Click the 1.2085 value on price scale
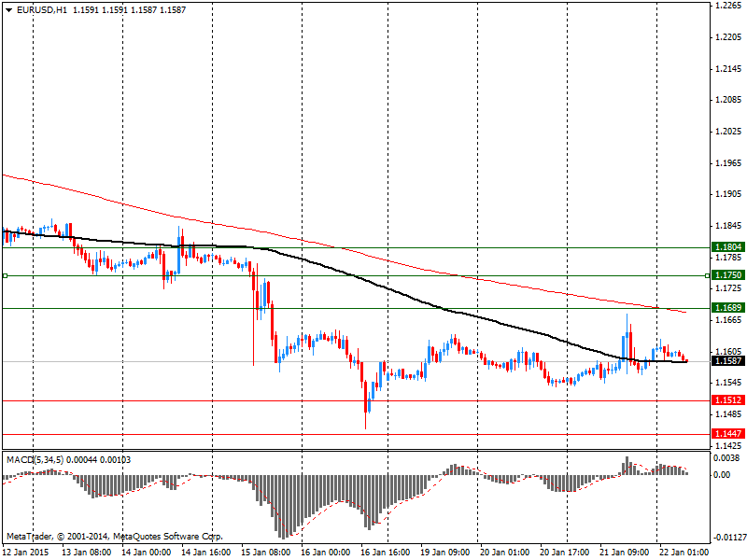Viewport: 747px width, 560px height. (x=729, y=100)
